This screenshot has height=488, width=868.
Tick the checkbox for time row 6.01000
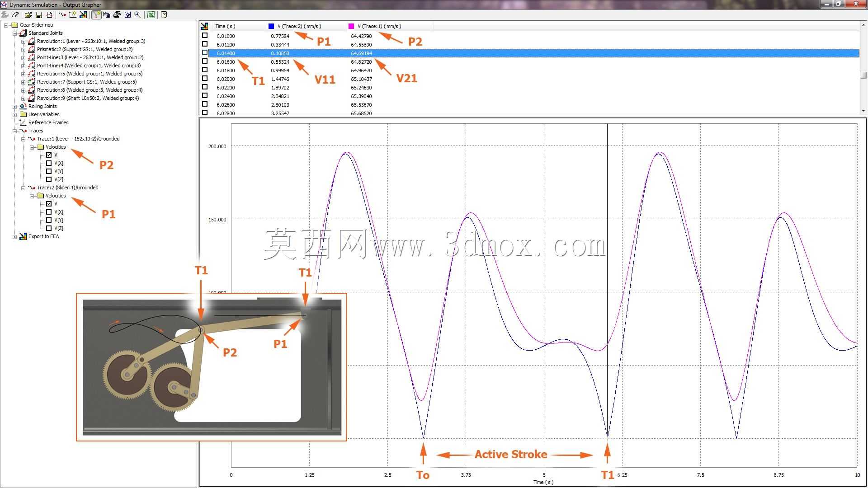(205, 35)
